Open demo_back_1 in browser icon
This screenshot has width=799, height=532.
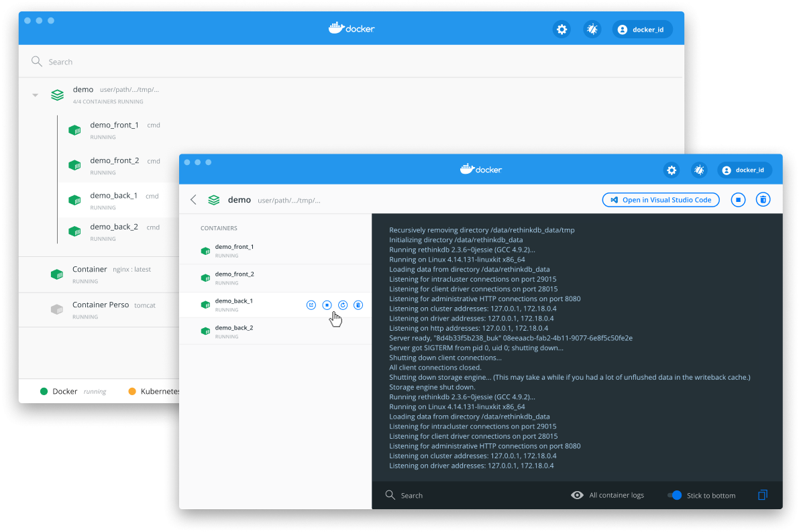click(311, 305)
